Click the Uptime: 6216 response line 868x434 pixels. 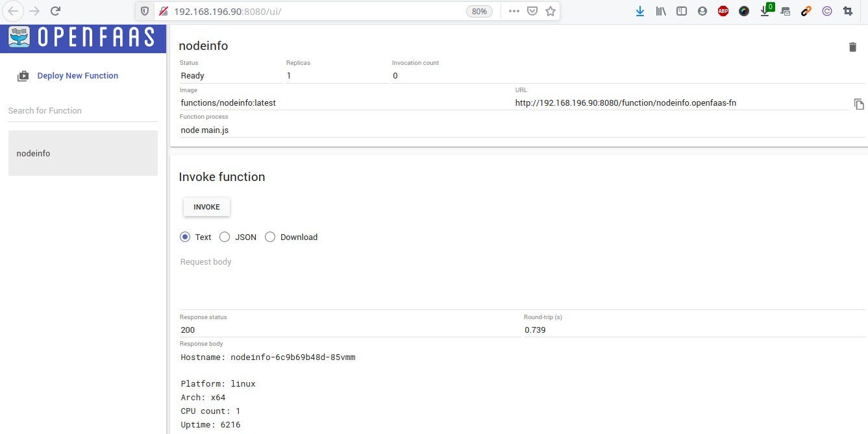tap(211, 424)
